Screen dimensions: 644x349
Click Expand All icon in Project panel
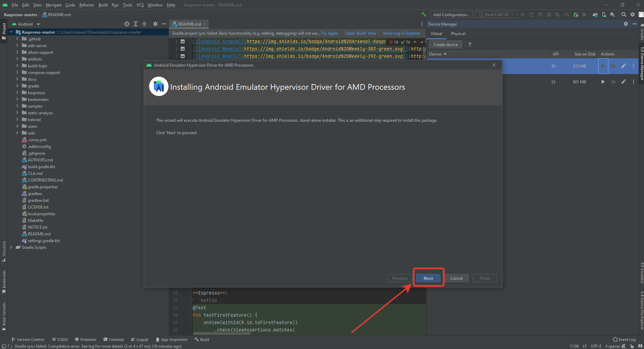click(x=136, y=24)
